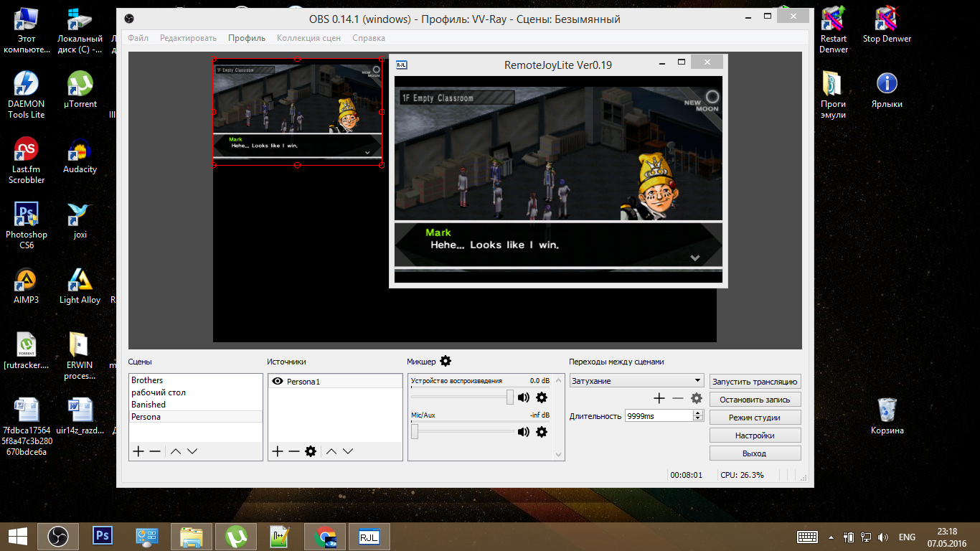Move scene down with arrow icon
The height and width of the screenshot is (551, 980).
[x=192, y=451]
